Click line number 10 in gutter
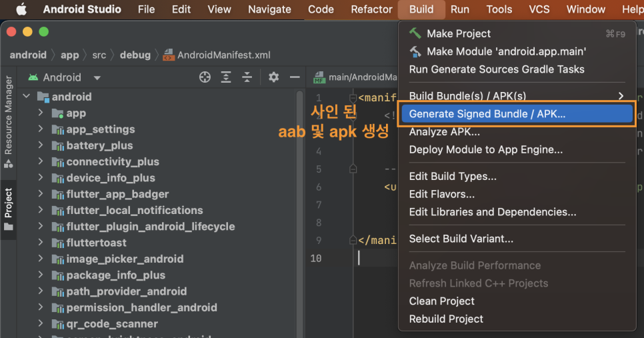Image resolution: width=644 pixels, height=338 pixels. point(316,258)
